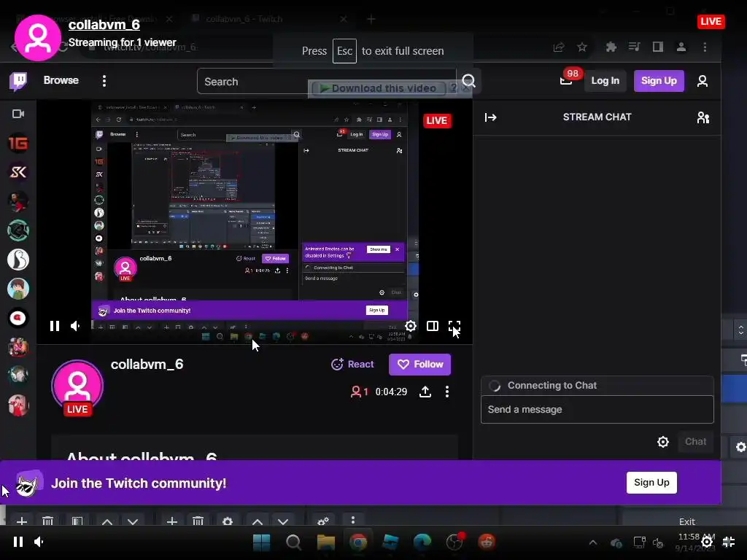Click the blue Windows Store style taskbar icon
The image size is (747, 560).
pyautogui.click(x=390, y=542)
